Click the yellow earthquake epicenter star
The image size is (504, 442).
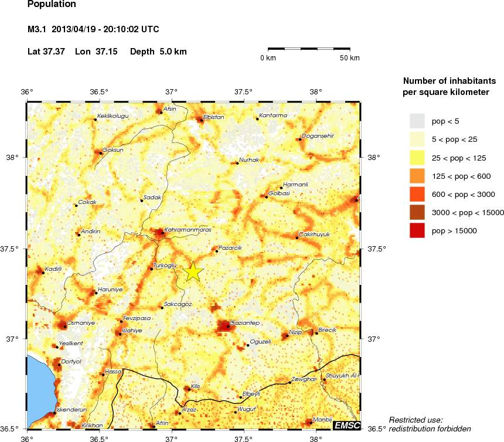point(193,272)
